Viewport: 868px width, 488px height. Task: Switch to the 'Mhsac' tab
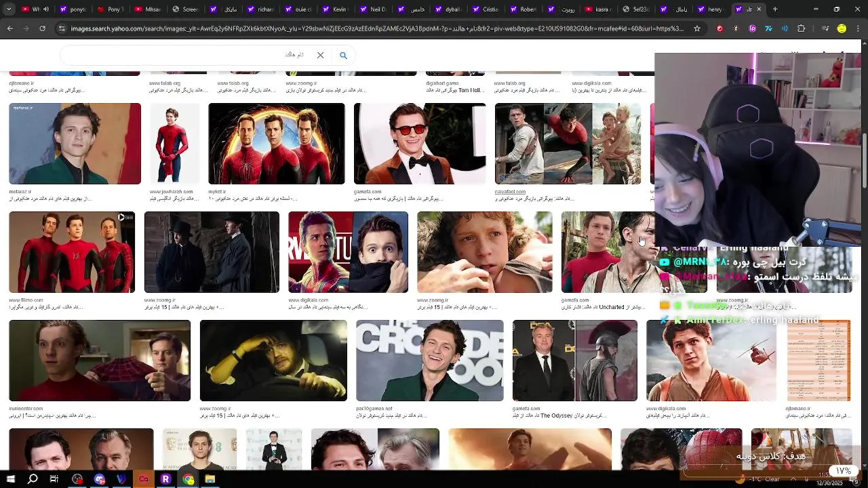[147, 9]
